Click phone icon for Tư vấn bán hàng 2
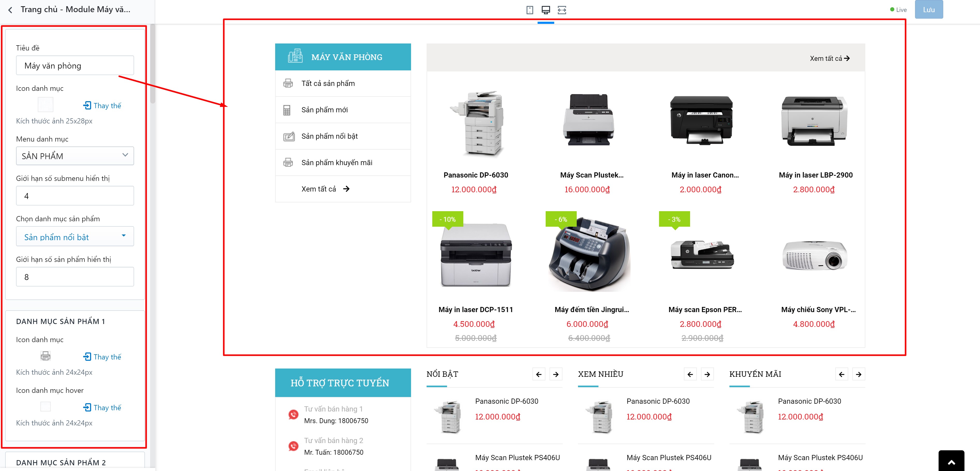This screenshot has width=980, height=471. click(x=293, y=446)
